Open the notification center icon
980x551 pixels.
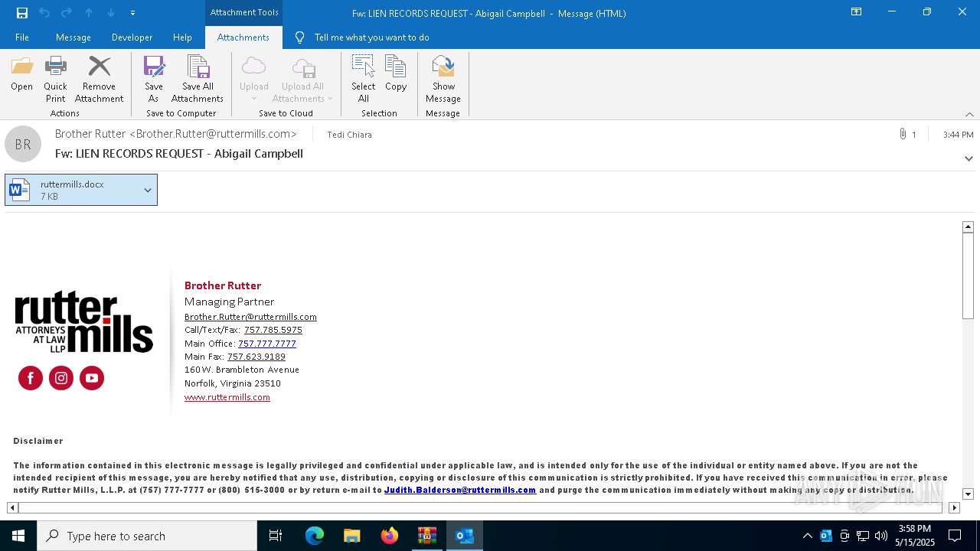955,536
